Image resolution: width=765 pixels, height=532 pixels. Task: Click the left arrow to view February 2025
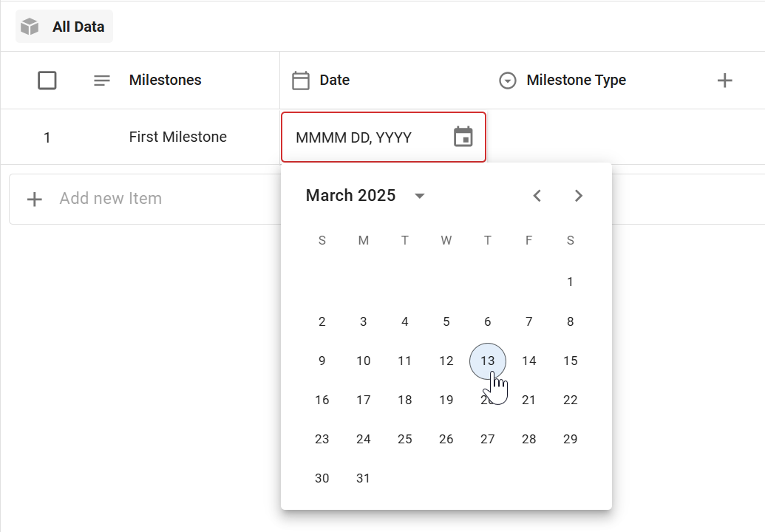click(x=537, y=195)
